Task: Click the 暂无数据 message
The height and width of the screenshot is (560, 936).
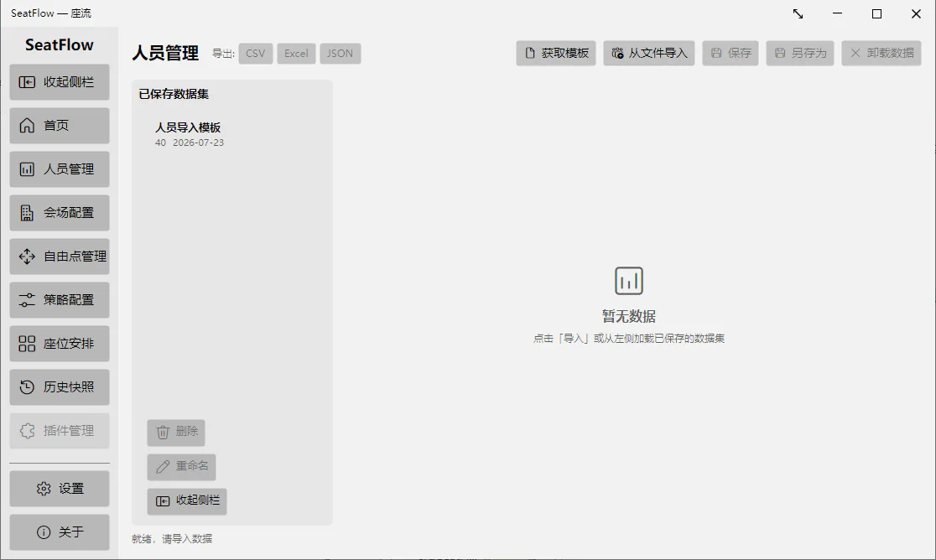Action: point(628,316)
